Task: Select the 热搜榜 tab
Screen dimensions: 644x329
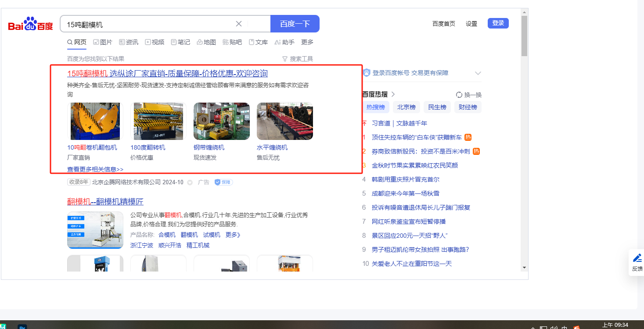Action: [x=376, y=107]
